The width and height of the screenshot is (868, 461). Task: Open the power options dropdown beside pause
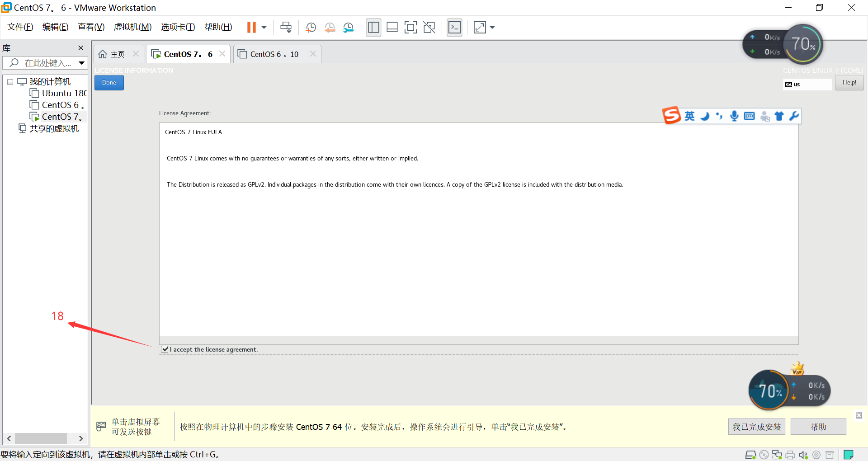264,28
